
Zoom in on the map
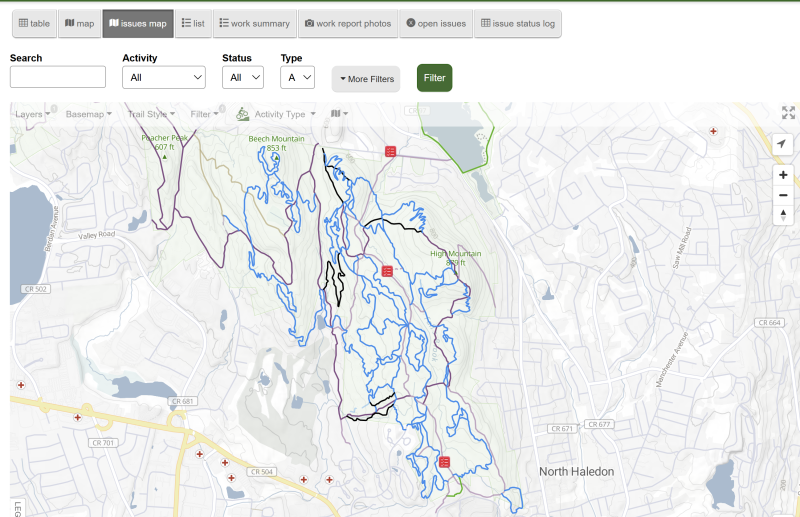click(x=783, y=175)
